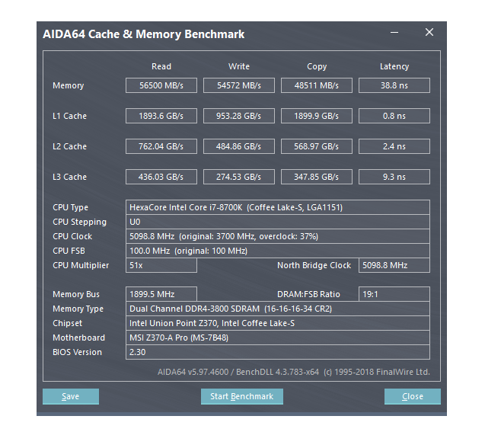This screenshot has height=448, width=485.
Task: Click the DRAM:FSB Ratio label
Action: click(308, 294)
